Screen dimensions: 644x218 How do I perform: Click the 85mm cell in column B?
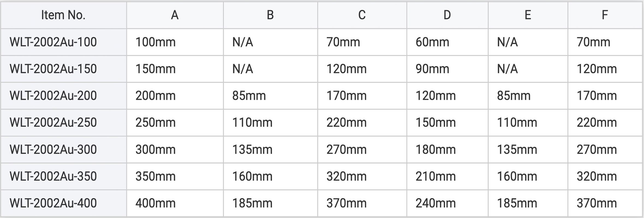(249, 96)
